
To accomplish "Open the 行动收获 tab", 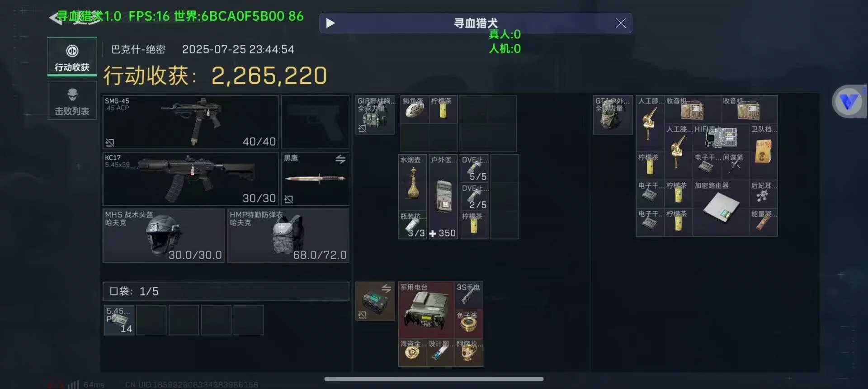I will click(72, 57).
